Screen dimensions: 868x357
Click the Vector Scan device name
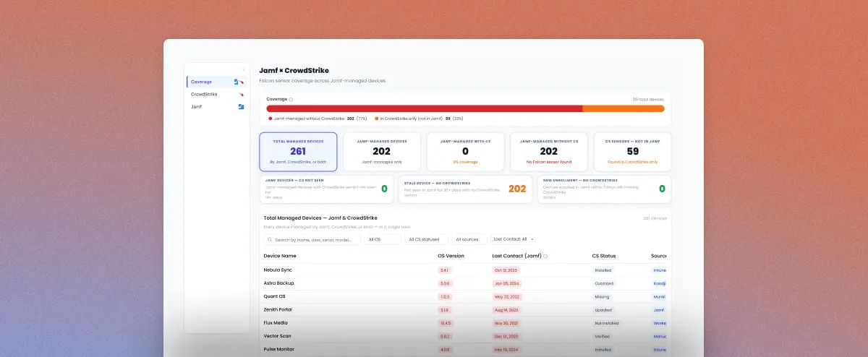278,336
